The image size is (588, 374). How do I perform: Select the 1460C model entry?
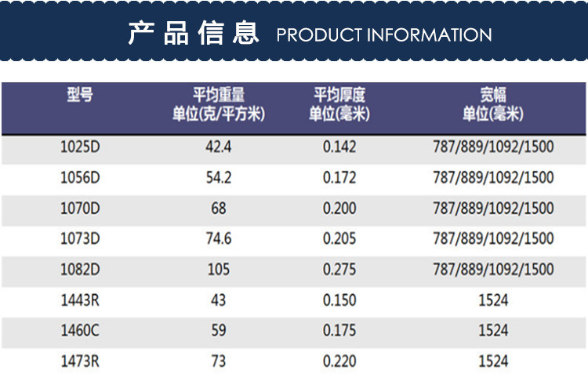tap(80, 331)
